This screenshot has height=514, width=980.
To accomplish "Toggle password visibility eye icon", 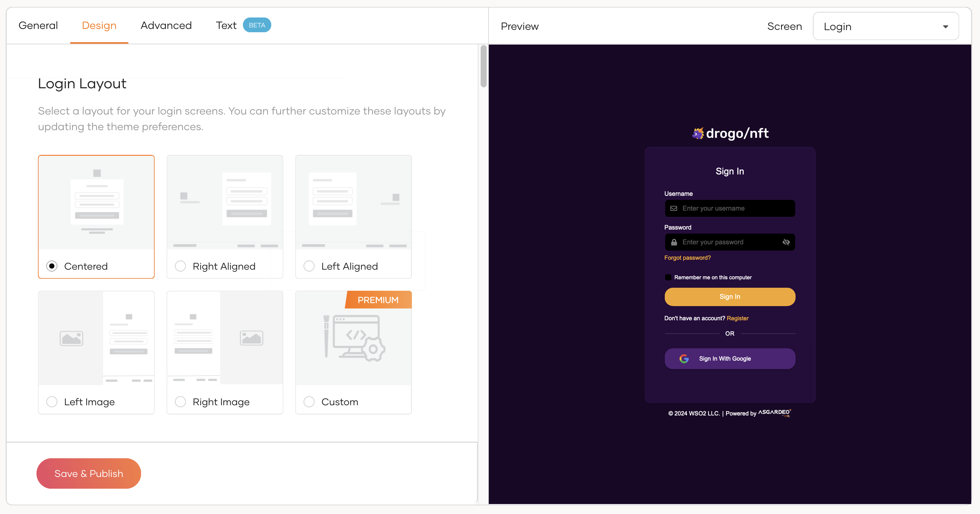I will [786, 242].
